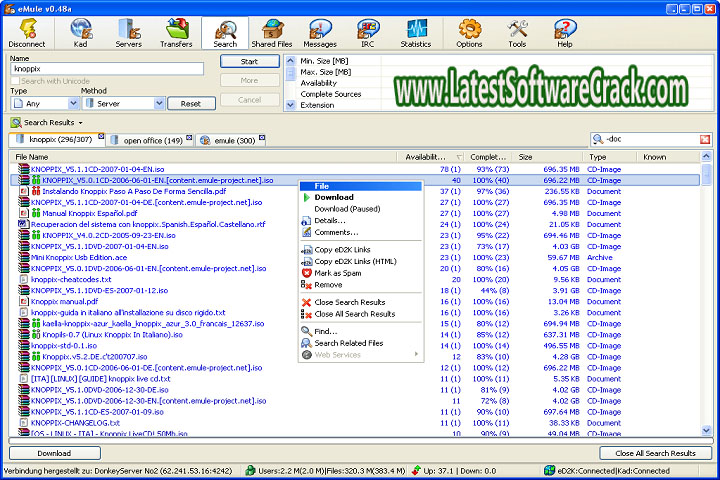This screenshot has height=480, width=720.
Task: Select KNOPPIX_V5.1.1CD-2007-01-04-EN.iso row
Action: (354, 169)
